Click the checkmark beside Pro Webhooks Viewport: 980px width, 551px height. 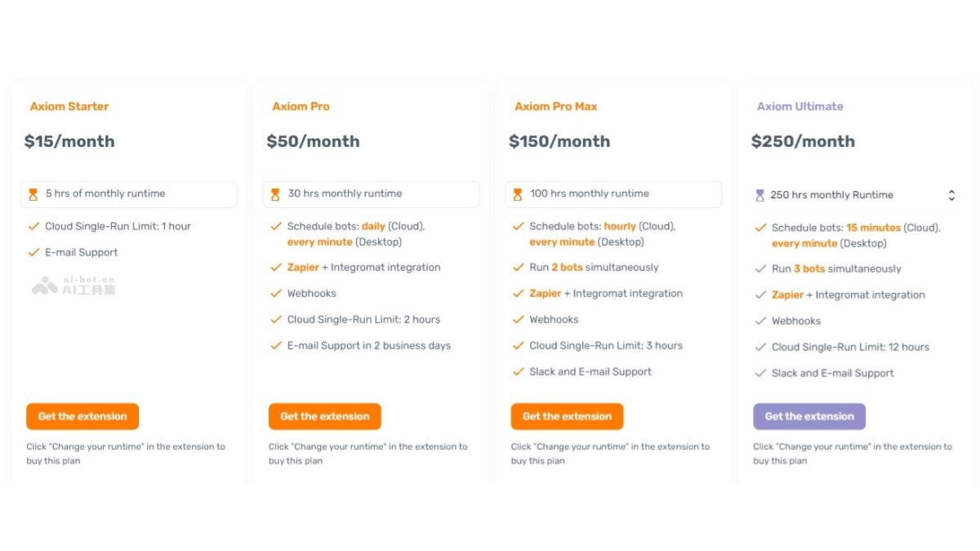click(276, 293)
